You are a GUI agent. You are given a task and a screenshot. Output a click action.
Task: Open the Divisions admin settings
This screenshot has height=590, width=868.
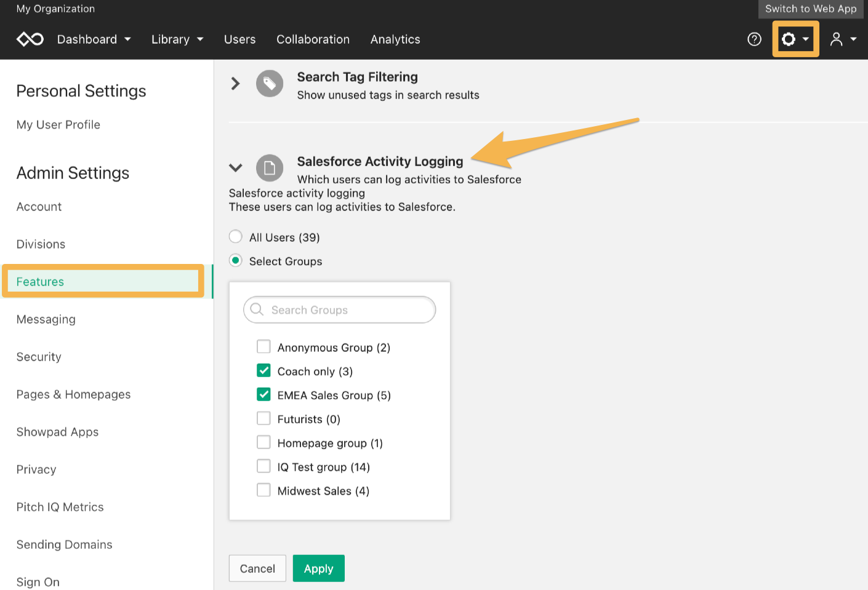tap(41, 244)
